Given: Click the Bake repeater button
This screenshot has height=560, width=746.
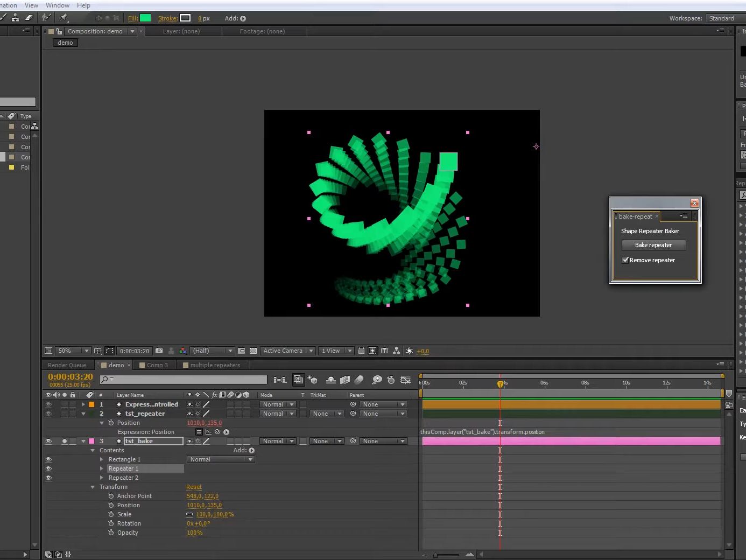Looking at the screenshot, I should (653, 245).
